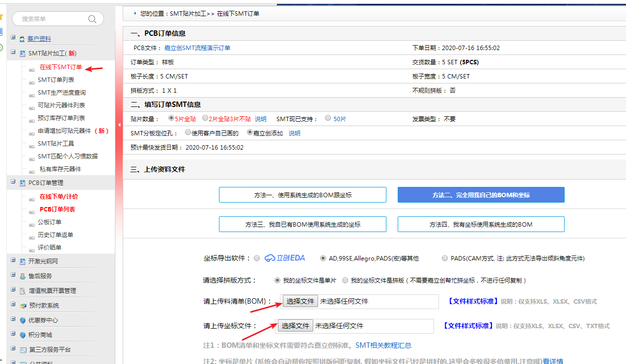
Task: Select 使用客户自己画的 positioning hole option
Action: pyautogui.click(x=188, y=132)
